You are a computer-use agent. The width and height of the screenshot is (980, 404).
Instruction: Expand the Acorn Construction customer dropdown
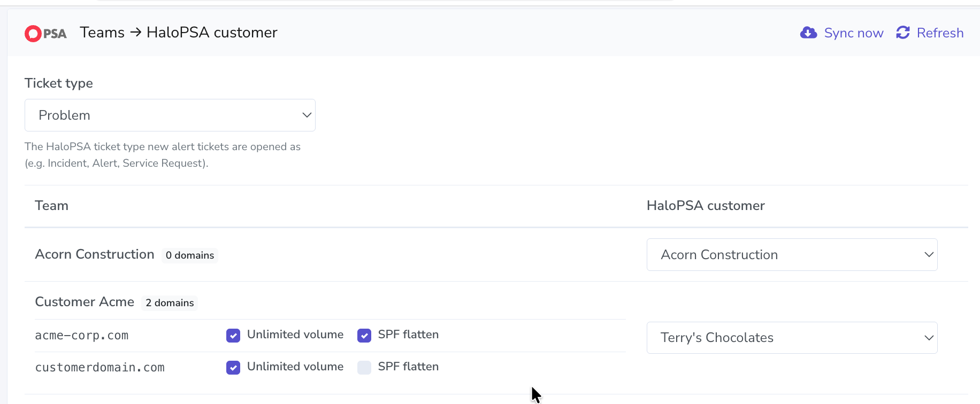click(x=792, y=255)
